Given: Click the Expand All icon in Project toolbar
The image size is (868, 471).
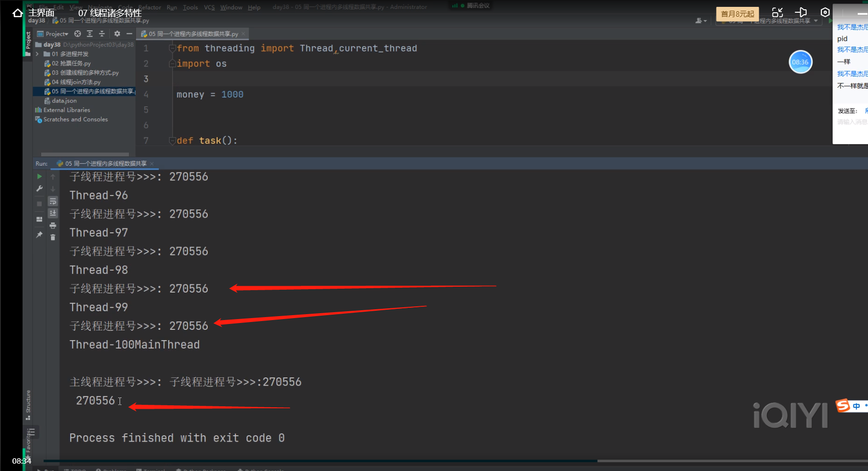Looking at the screenshot, I should click(90, 34).
